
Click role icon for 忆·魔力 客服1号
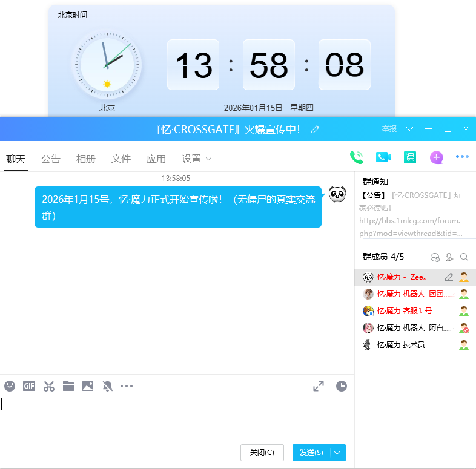[463, 311]
